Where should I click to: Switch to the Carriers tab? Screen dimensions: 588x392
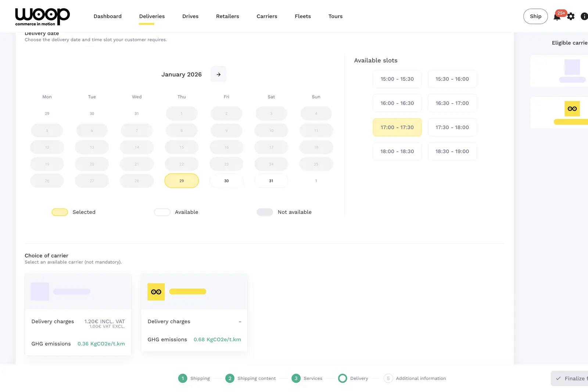[267, 17]
